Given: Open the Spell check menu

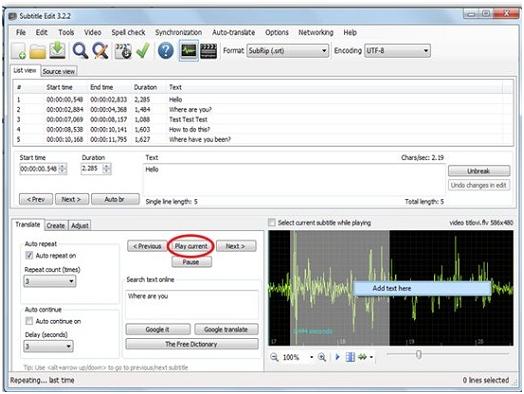Looking at the screenshot, I should [128, 32].
